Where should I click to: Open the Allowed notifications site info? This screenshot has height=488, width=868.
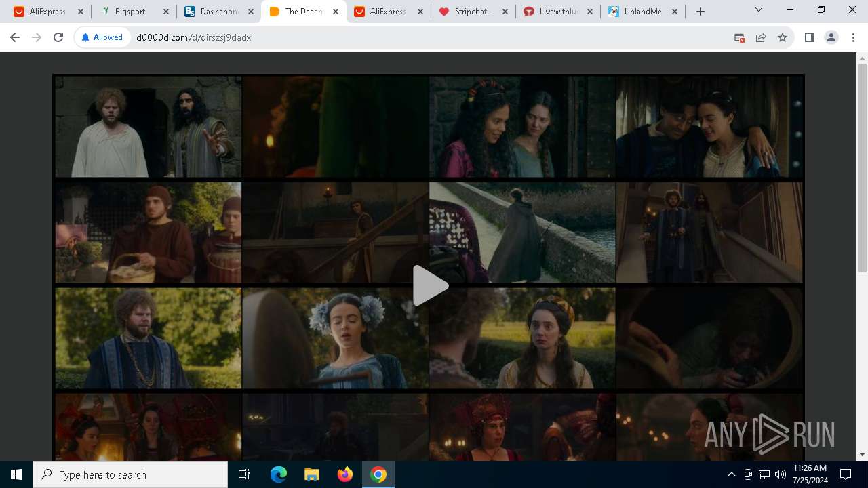tap(102, 37)
